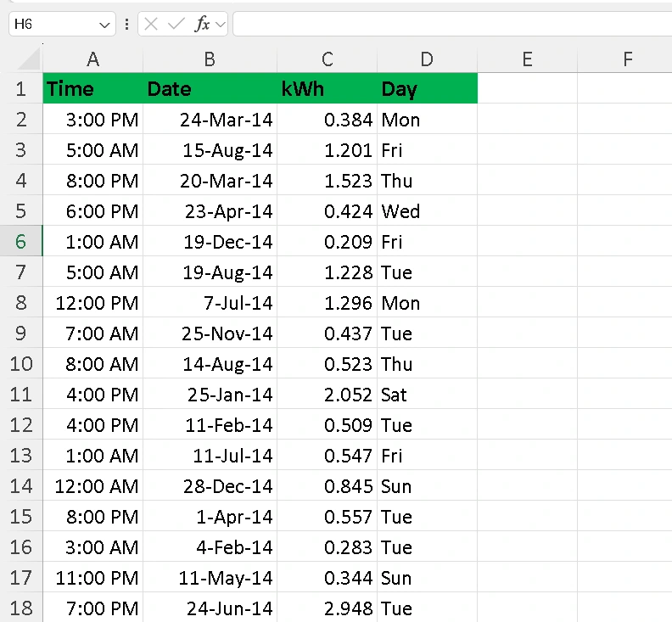672x622 pixels.
Task: Select the cell with value 2.052
Action: point(327,395)
